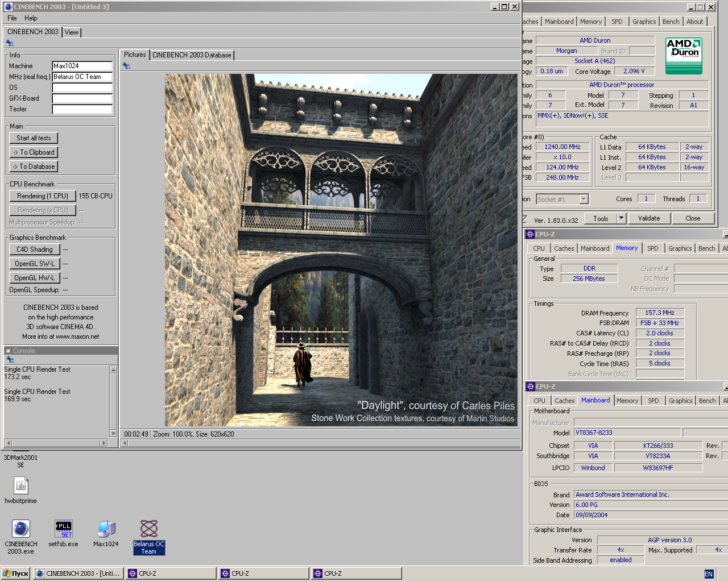Screen dimensions: 728x582
Task: Click the 'VT8367-8233' motherboard model value
Action: click(627, 433)
